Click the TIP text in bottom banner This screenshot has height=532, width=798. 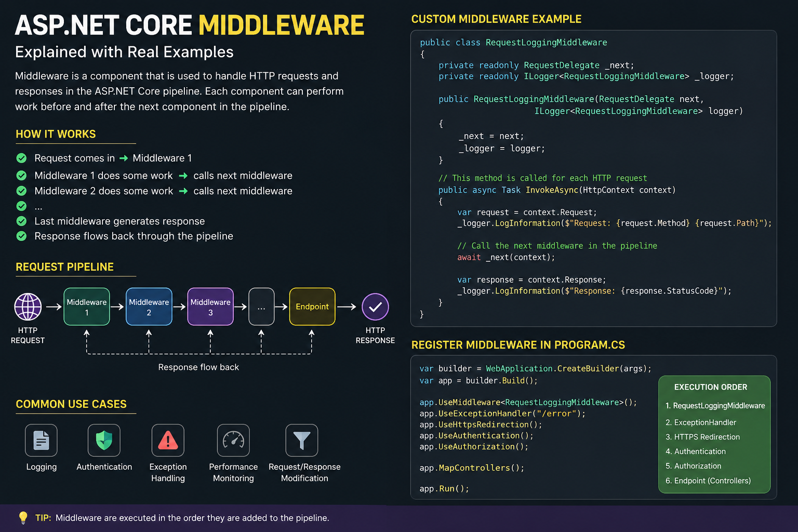182,518
